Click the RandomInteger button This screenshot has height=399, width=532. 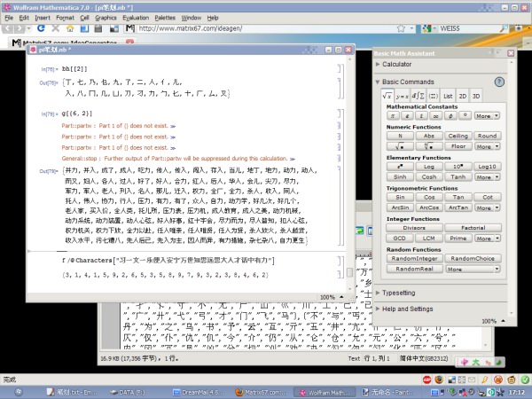coord(414,259)
